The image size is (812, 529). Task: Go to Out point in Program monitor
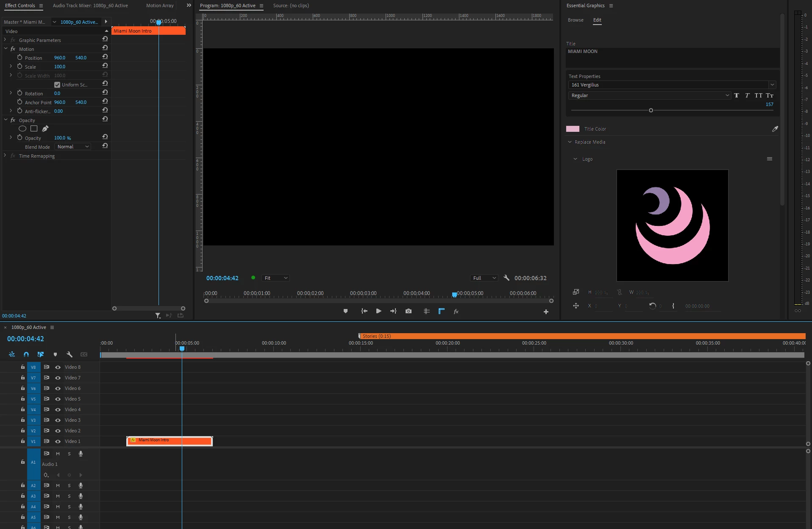(x=393, y=311)
